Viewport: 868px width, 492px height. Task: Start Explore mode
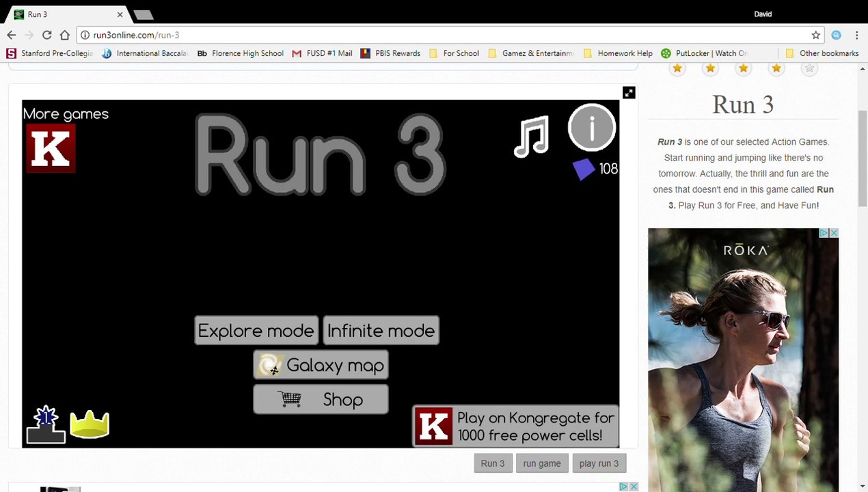point(256,331)
